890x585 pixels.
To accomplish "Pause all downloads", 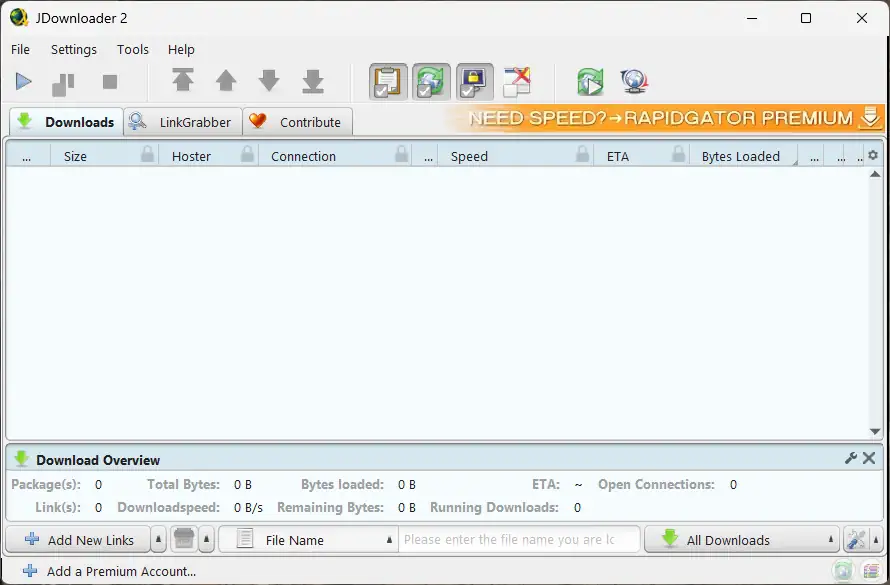I will tap(63, 82).
